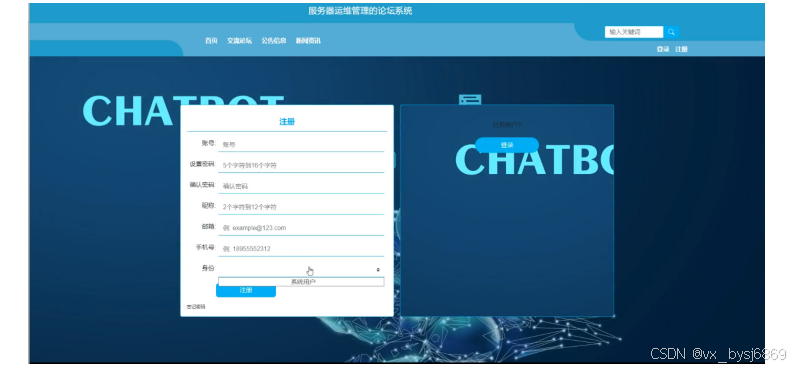This screenshot has width=793, height=368.
Task: Click into the 账号 input field
Action: (301, 145)
